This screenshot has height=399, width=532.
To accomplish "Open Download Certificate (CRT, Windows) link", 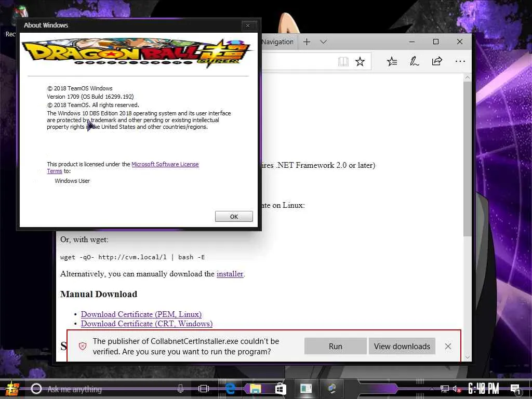I will coord(147,324).
